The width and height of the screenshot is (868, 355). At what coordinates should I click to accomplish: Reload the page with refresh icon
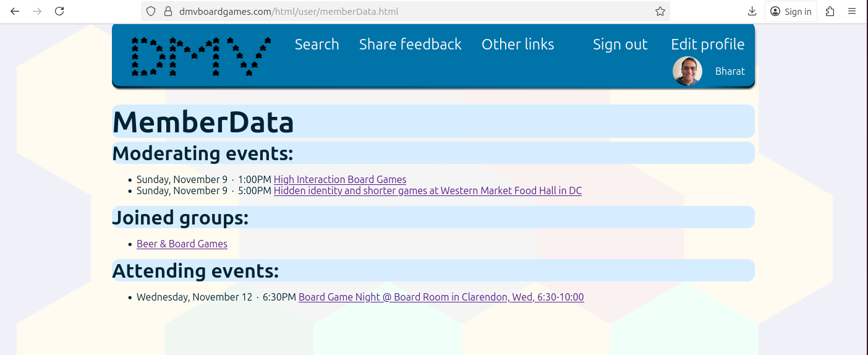[x=59, y=11]
